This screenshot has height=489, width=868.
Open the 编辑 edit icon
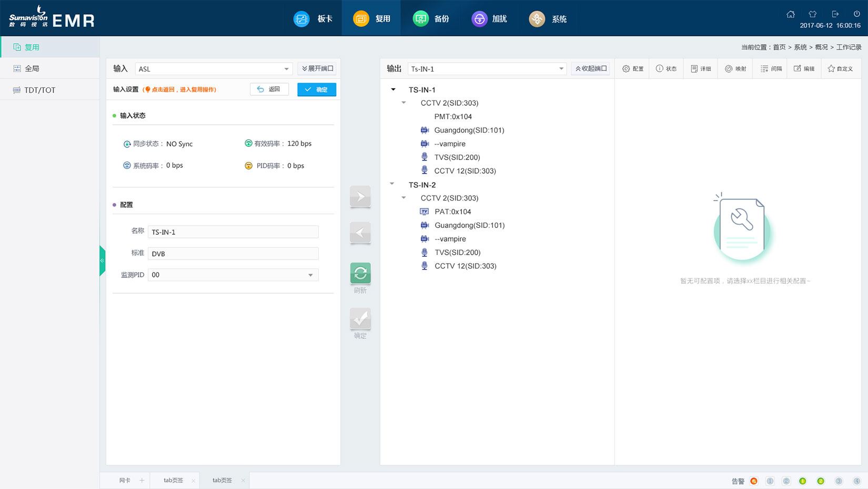tap(803, 68)
